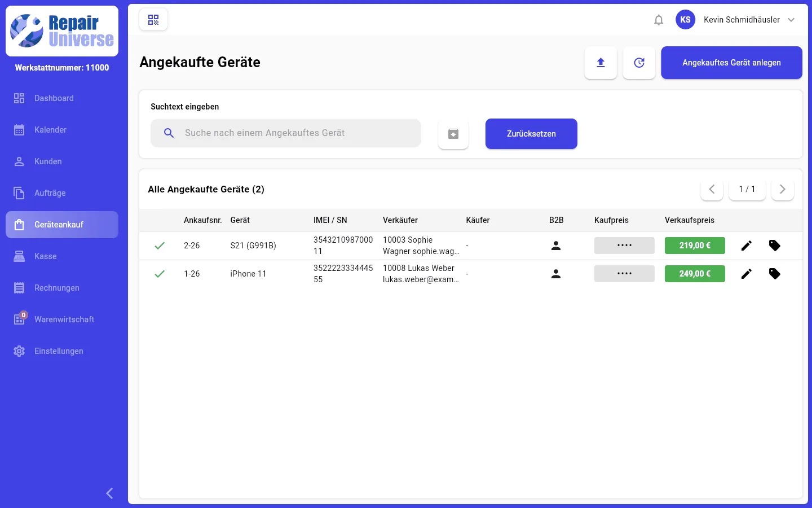Click the green checkmark on row 2-26
Viewport: 812px width, 508px height.
[160, 246]
